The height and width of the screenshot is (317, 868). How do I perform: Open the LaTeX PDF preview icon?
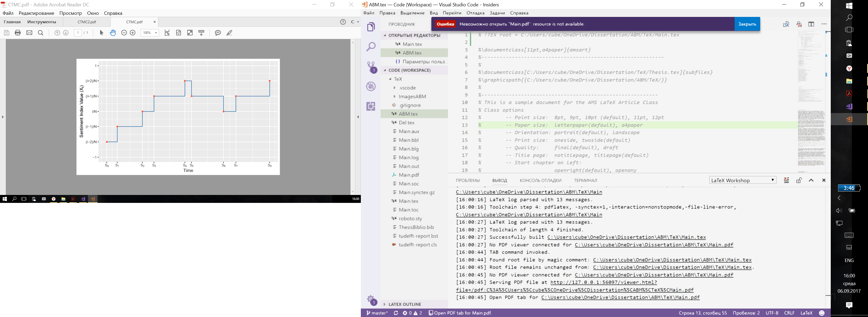pyautogui.click(x=798, y=24)
